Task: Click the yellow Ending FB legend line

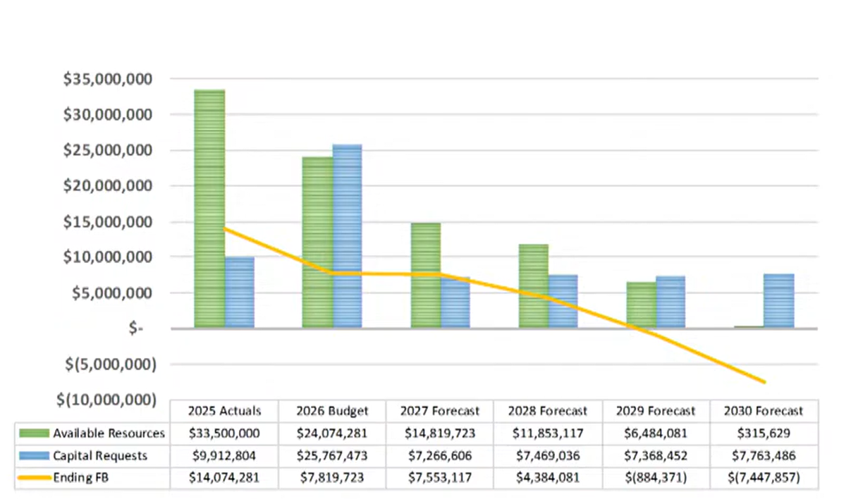Action: click(x=34, y=478)
